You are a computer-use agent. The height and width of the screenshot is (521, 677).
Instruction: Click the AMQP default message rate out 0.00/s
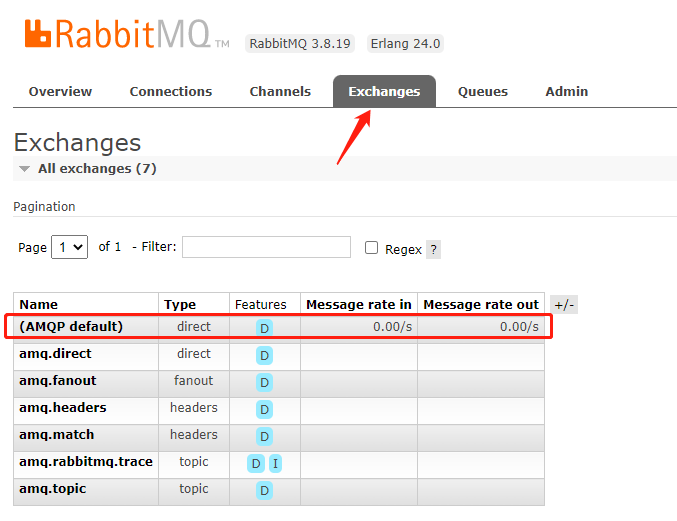pos(519,326)
